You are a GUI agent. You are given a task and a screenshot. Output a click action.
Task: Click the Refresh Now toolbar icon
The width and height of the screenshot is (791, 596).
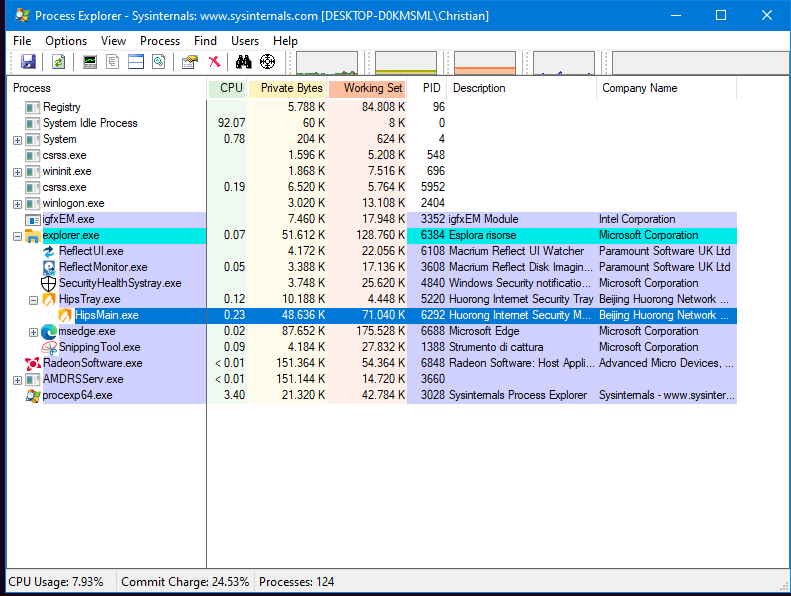(x=59, y=62)
